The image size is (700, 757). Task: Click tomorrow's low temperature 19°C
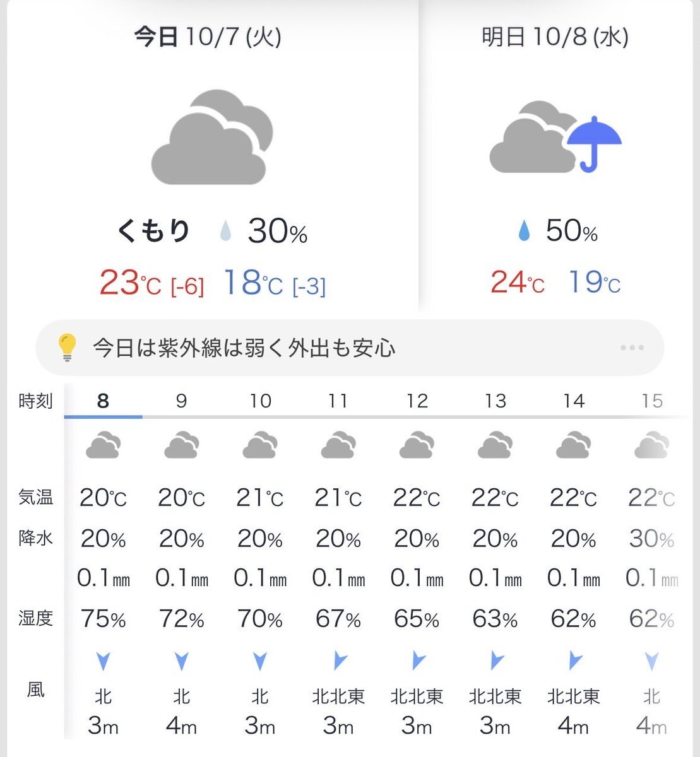click(594, 282)
